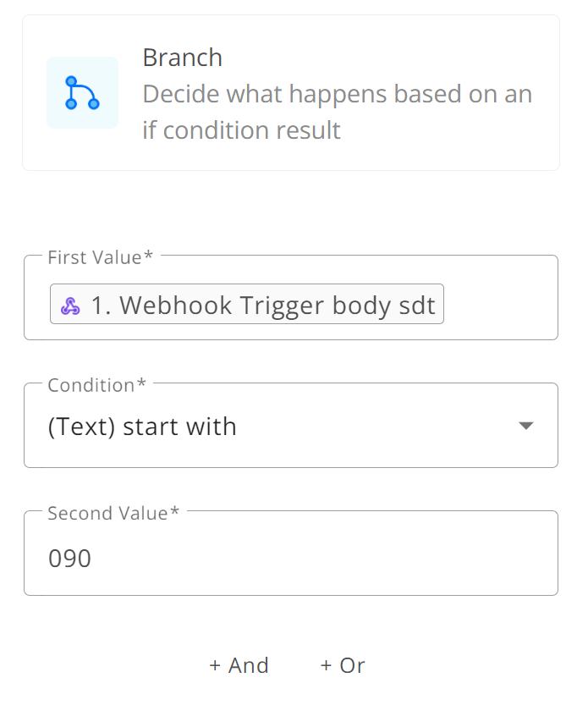Screen dimensions: 588x716
Task: Click 'Webhook Trigger' text inside the chip
Action: point(222,305)
